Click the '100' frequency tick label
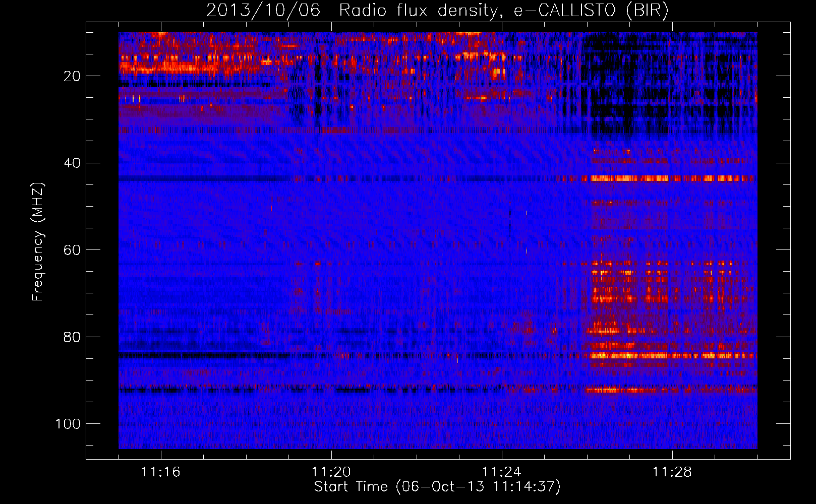This screenshot has width=816, height=504. 68,424
